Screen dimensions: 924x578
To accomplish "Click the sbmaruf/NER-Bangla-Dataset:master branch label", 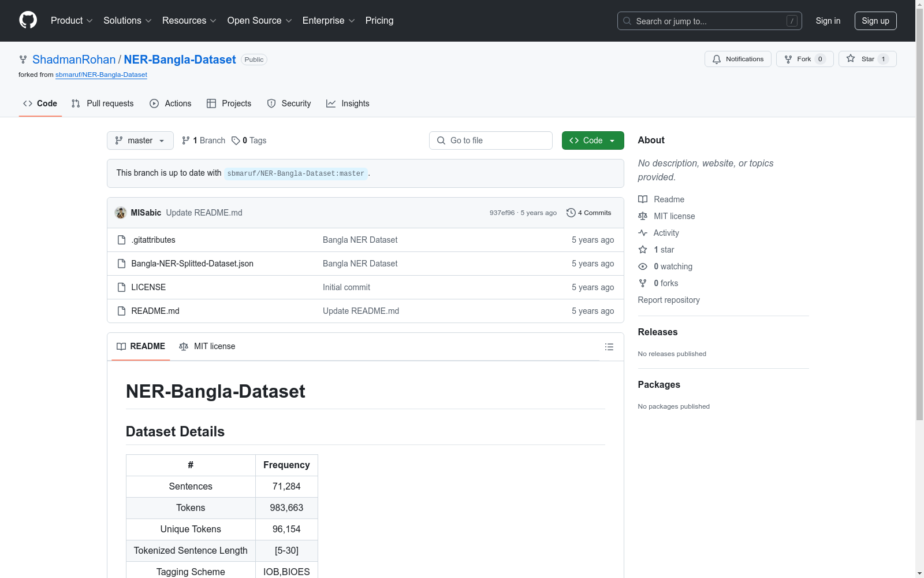I will pyautogui.click(x=296, y=173).
